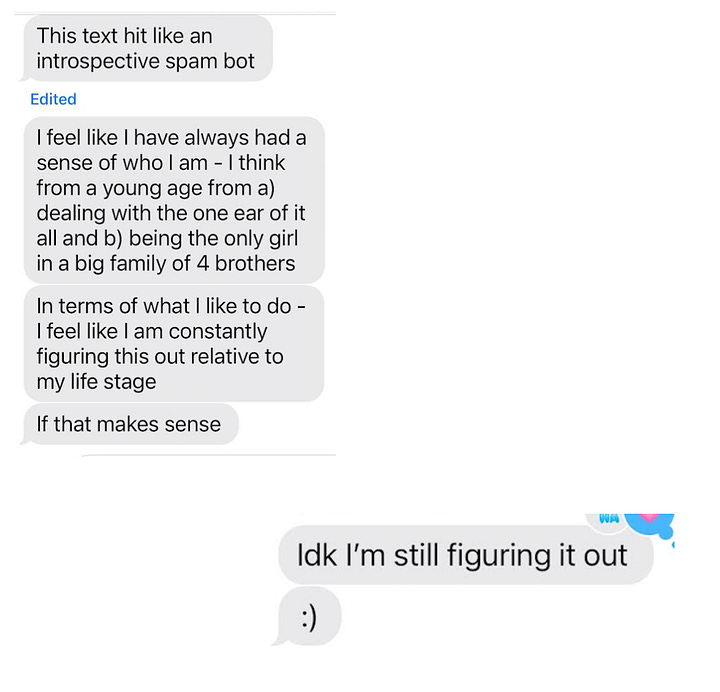The height and width of the screenshot is (692, 720).
Task: Click the text 'figuring this out relative to'
Action: pos(160,357)
